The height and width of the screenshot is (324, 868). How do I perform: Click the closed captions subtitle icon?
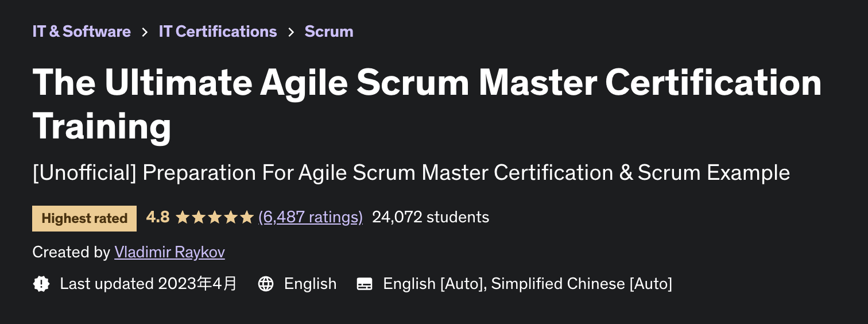click(x=365, y=284)
